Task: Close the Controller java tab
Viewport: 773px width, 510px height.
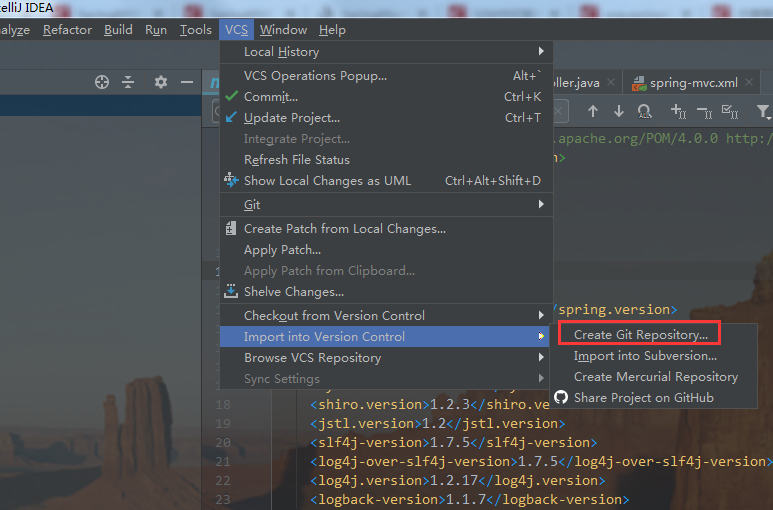Action: 611,82
